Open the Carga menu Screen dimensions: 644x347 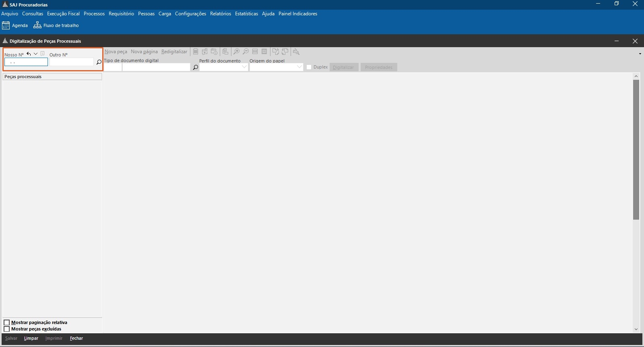pos(165,14)
